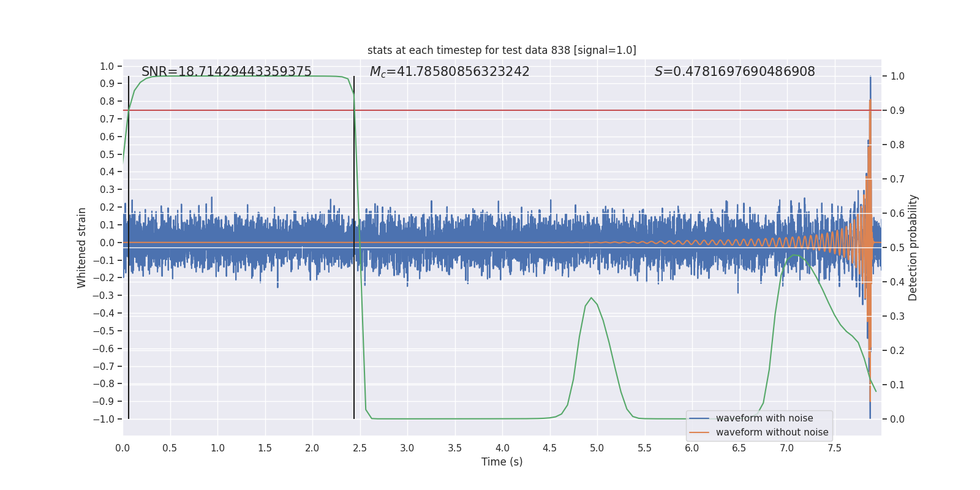Click the −1.0 tick on the Whitened strain axis
Screen dimensions: 980x490
click(104, 419)
